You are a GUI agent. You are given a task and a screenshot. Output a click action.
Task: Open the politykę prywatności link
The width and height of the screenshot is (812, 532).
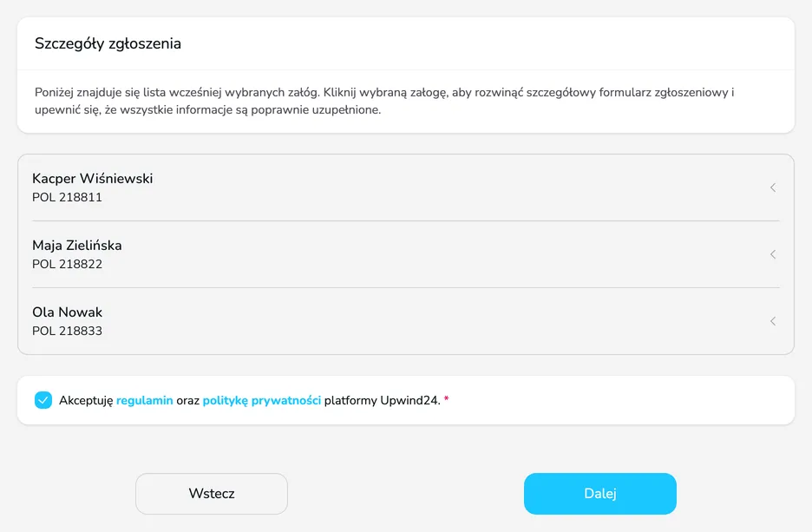[261, 400]
